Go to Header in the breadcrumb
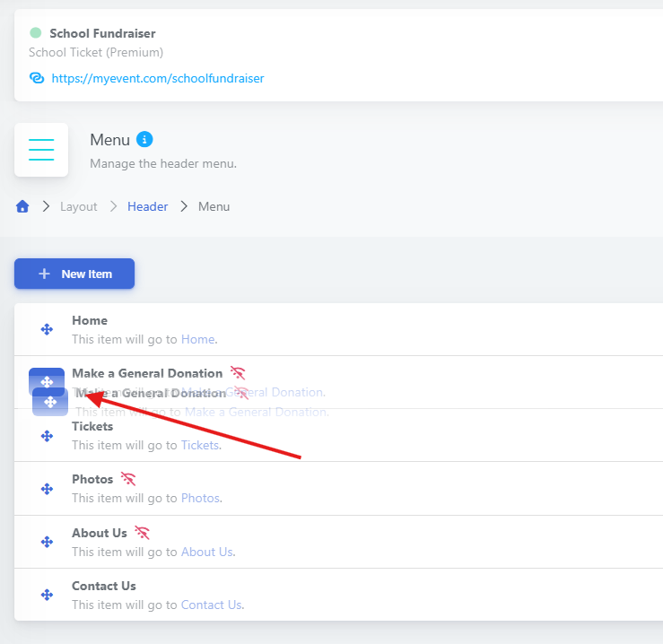Viewport: 663px width, 644px height. click(x=147, y=206)
